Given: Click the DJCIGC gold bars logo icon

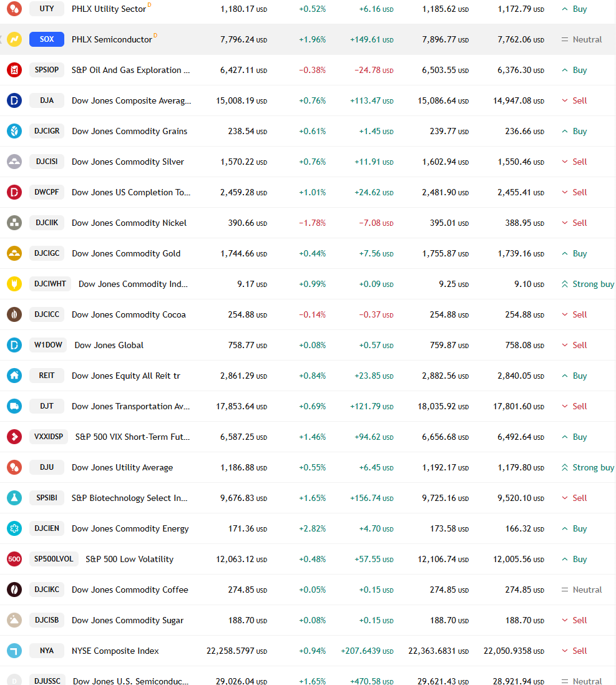Looking at the screenshot, I should coord(14,253).
